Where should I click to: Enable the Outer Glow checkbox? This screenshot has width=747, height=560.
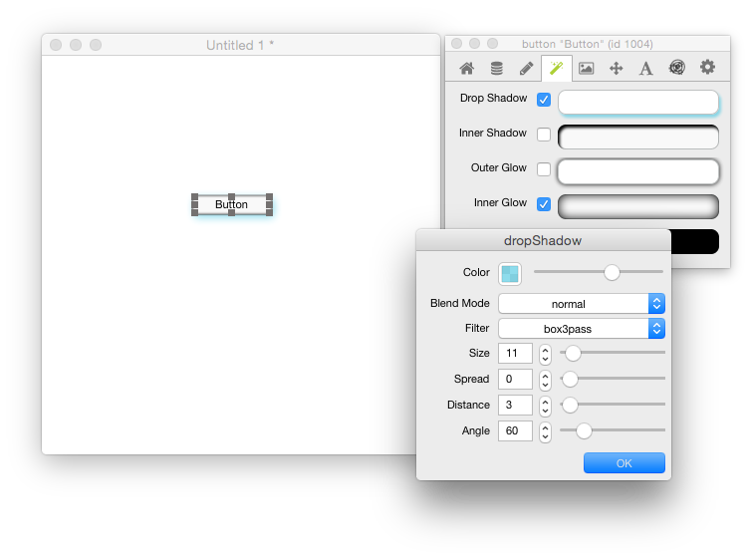click(544, 169)
